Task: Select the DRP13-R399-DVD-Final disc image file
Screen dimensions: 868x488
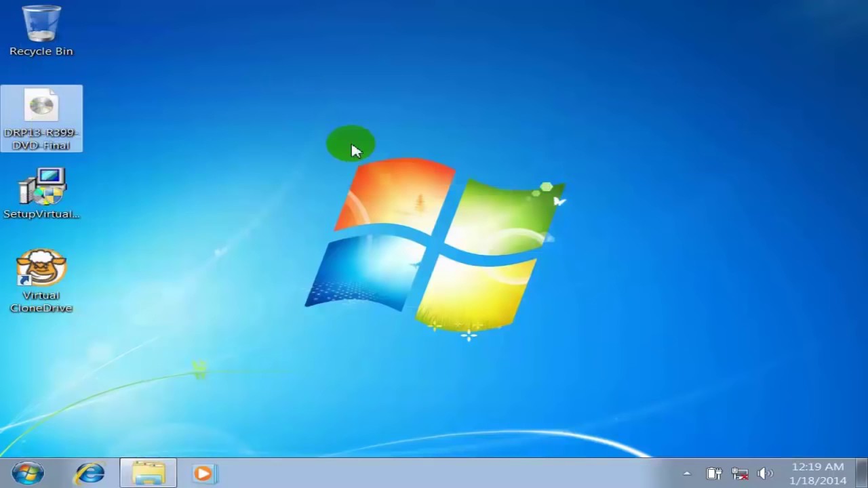Action: (41, 119)
